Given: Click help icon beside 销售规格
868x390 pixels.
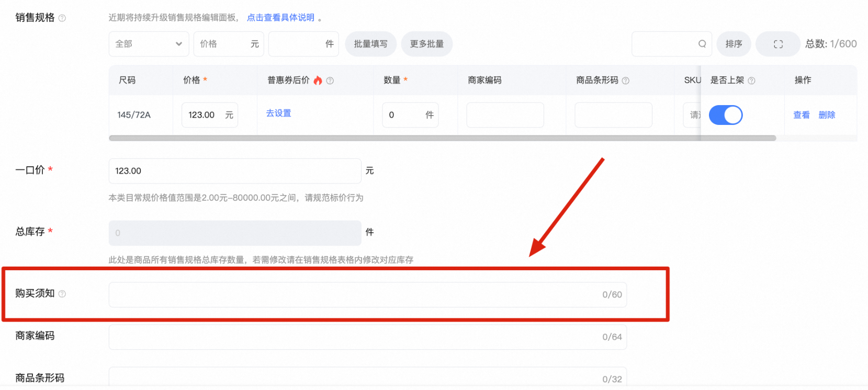Looking at the screenshot, I should [x=62, y=18].
